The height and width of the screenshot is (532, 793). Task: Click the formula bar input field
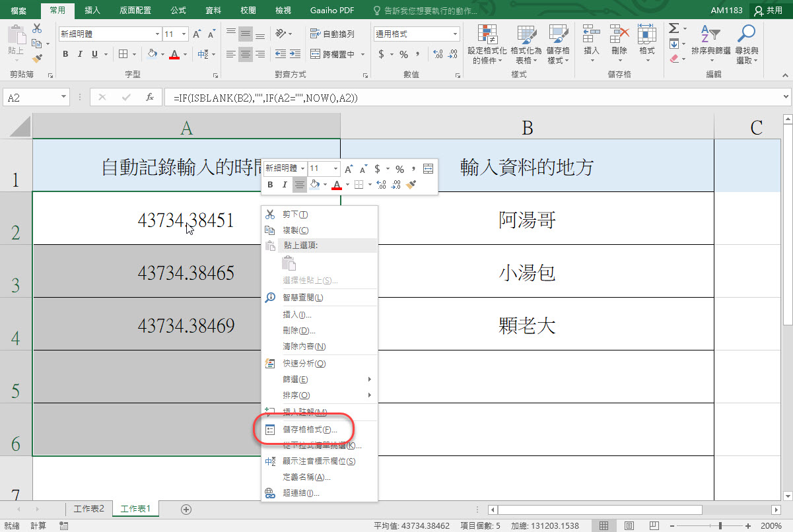tap(462, 97)
